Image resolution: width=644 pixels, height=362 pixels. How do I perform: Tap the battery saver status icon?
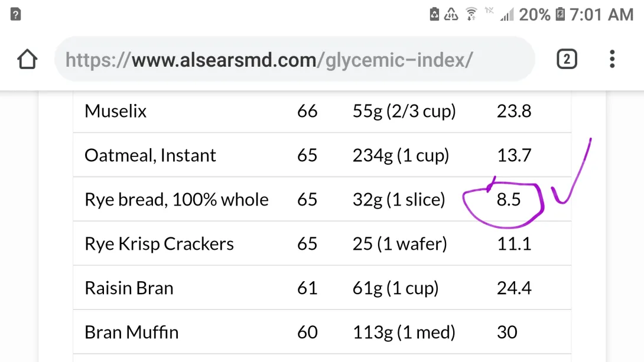pos(433,14)
